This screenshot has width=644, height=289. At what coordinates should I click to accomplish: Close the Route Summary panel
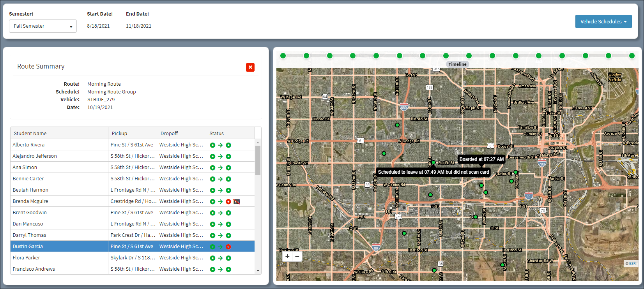point(250,67)
